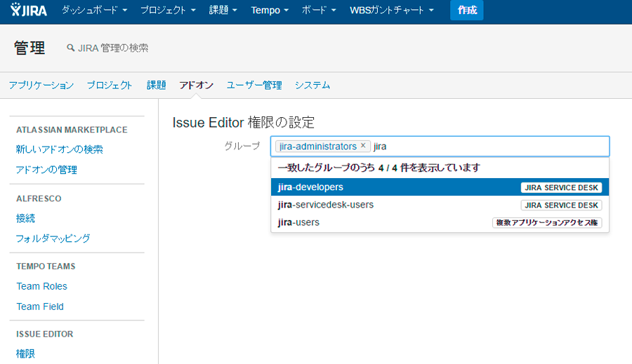Click the search magnifier icon
Image resolution: width=632 pixels, height=364 pixels.
[x=70, y=48]
